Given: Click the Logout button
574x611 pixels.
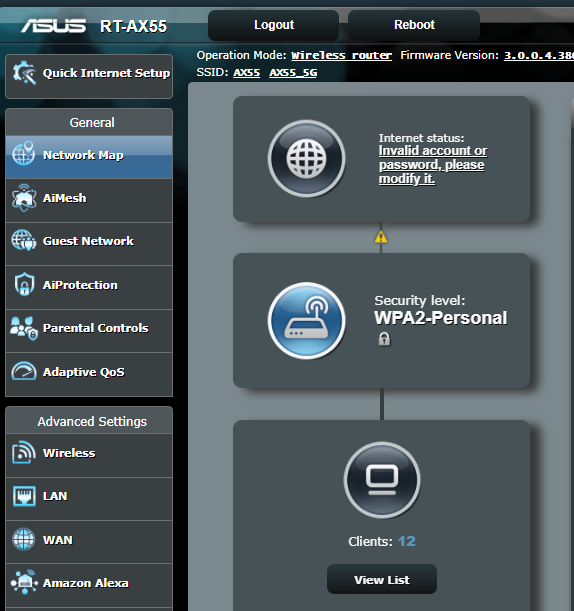Looking at the screenshot, I should point(273,25).
